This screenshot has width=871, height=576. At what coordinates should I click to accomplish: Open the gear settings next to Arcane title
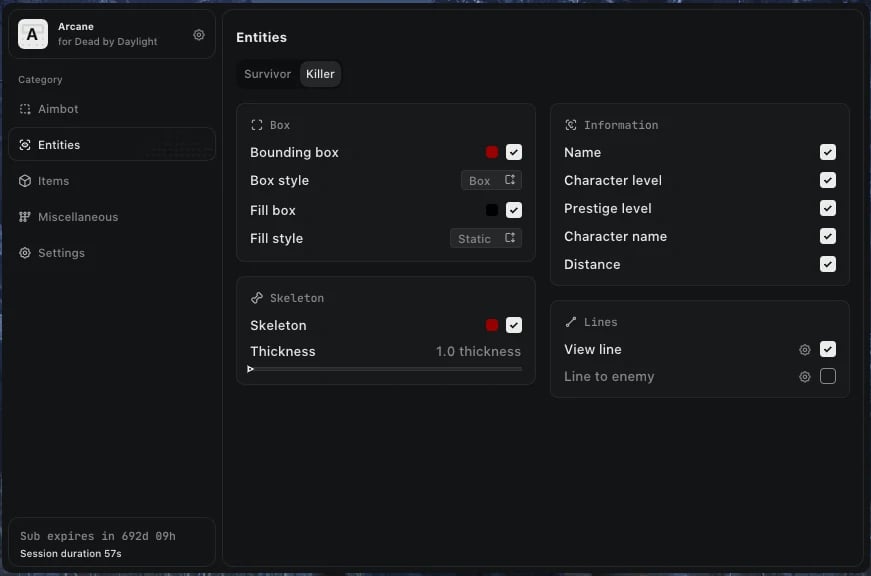coord(199,35)
